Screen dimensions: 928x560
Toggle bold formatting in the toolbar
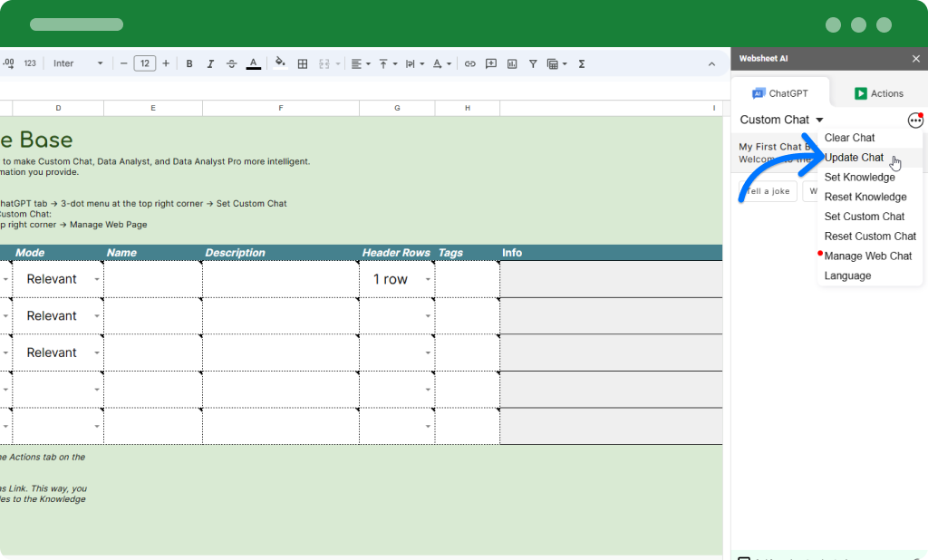[x=189, y=63]
